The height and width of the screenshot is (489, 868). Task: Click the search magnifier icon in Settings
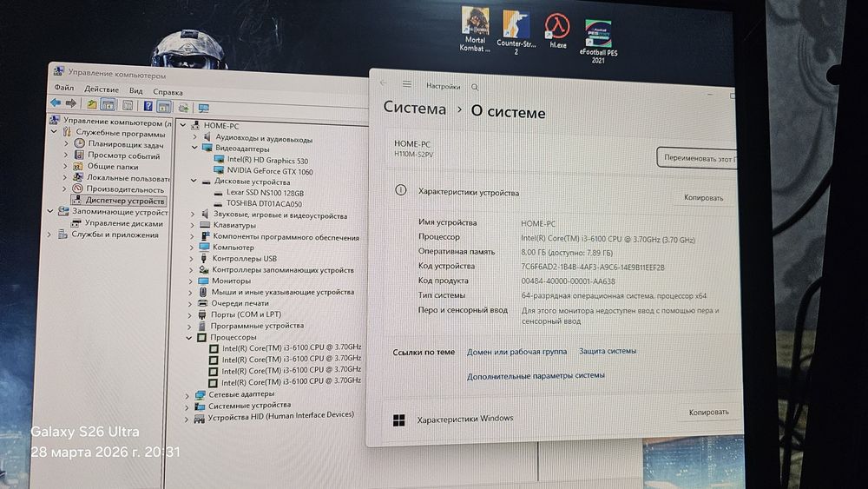475,87
